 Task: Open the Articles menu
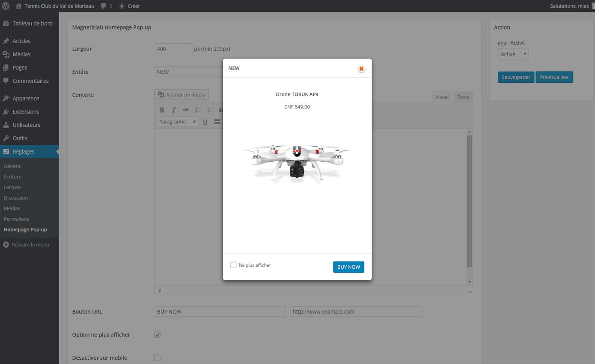pyautogui.click(x=29, y=41)
